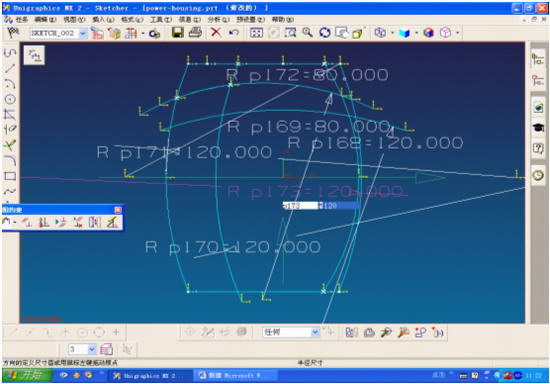
Task: Select the Fillet tool in left toolbar
Action: (10, 160)
